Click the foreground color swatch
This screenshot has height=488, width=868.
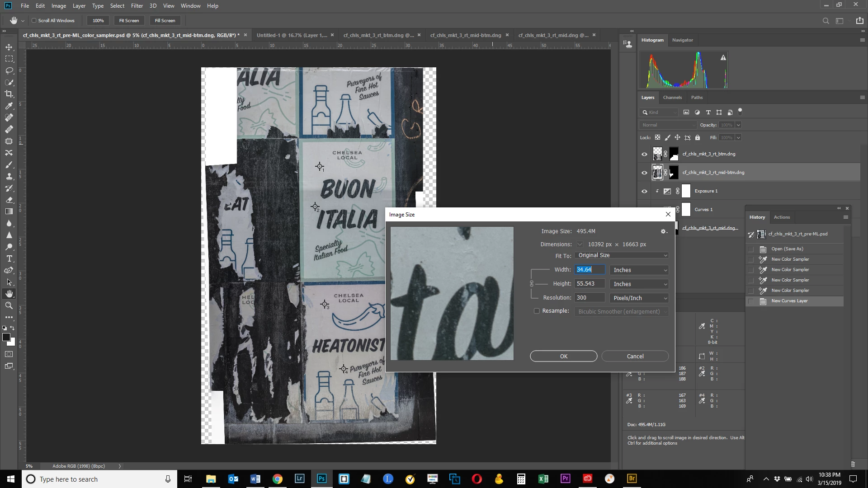click(6, 337)
